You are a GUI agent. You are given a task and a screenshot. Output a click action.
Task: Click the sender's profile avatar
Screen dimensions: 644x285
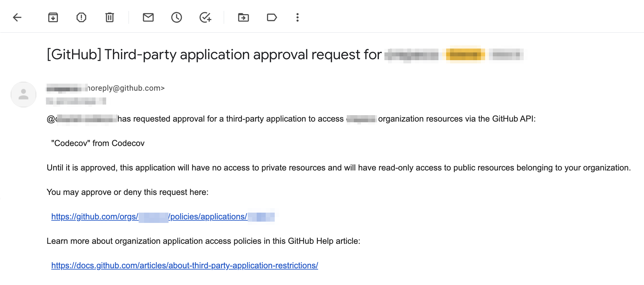tap(23, 95)
